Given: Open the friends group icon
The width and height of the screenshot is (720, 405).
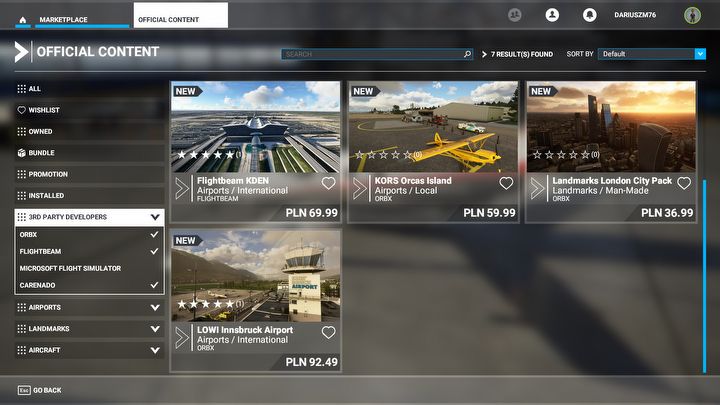Looking at the screenshot, I should click(x=515, y=15).
